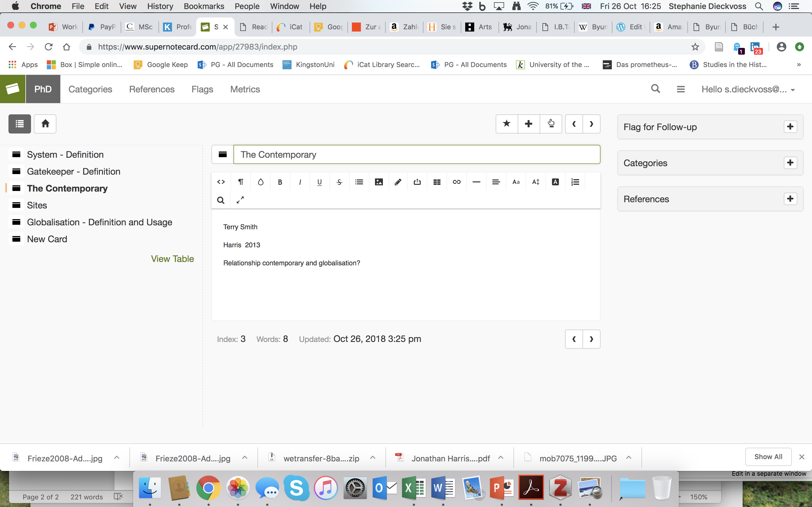The width and height of the screenshot is (812, 507).
Task: Expand the editor to fullscreen with the arrows icon
Action: (x=240, y=199)
